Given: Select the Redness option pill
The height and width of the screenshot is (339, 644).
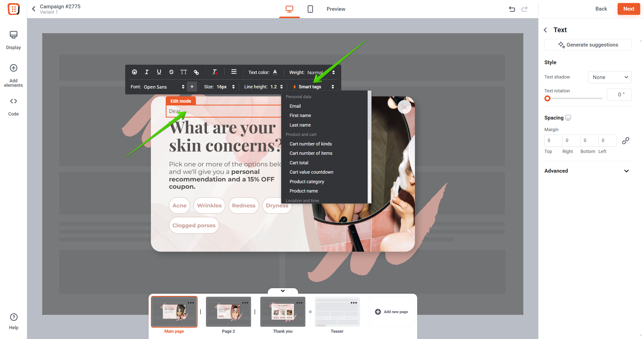Looking at the screenshot, I should click(244, 206).
